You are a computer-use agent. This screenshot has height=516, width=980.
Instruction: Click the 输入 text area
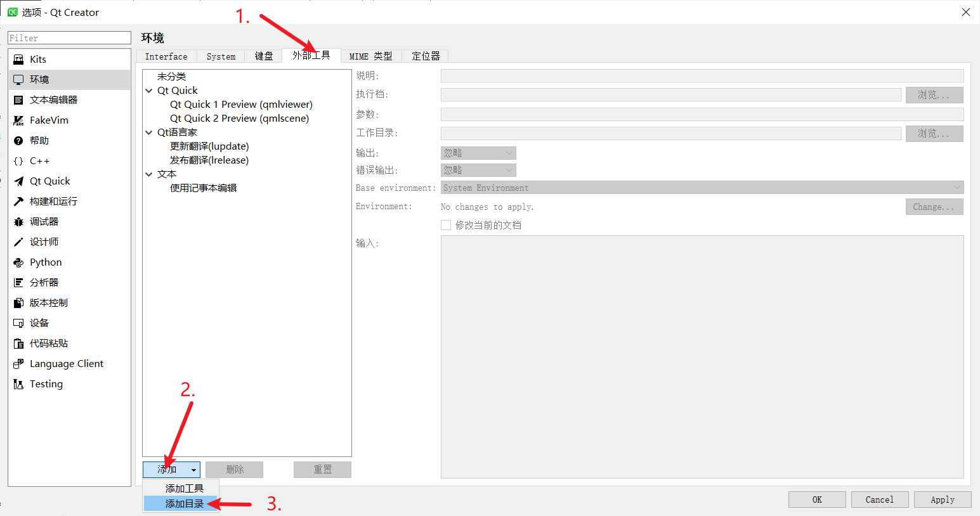tap(702, 357)
